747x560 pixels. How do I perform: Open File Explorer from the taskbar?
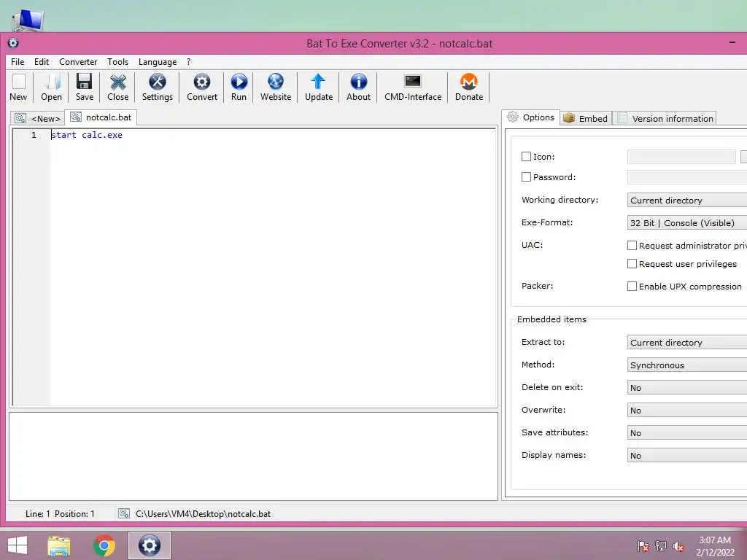pyautogui.click(x=59, y=545)
